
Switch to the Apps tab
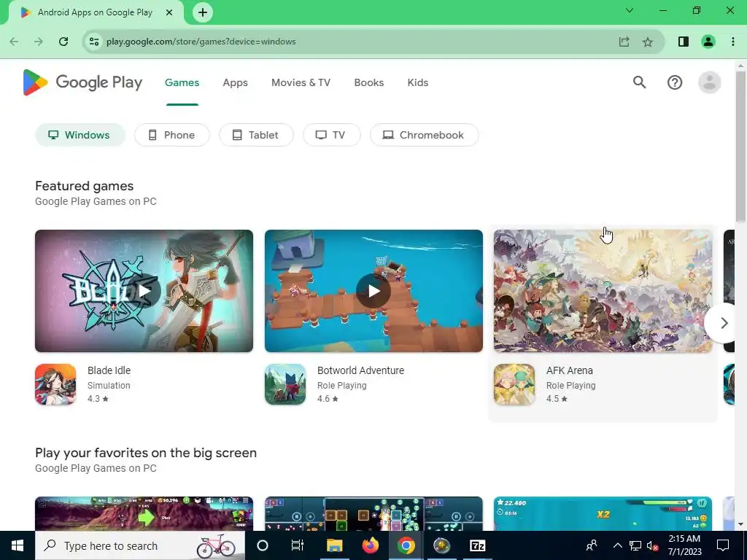click(236, 82)
